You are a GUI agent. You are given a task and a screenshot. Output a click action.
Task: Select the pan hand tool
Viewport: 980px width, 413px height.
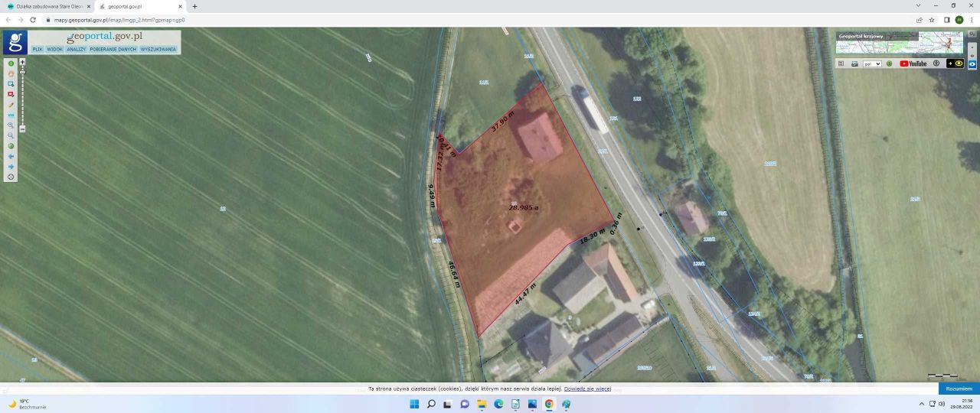coord(11,73)
